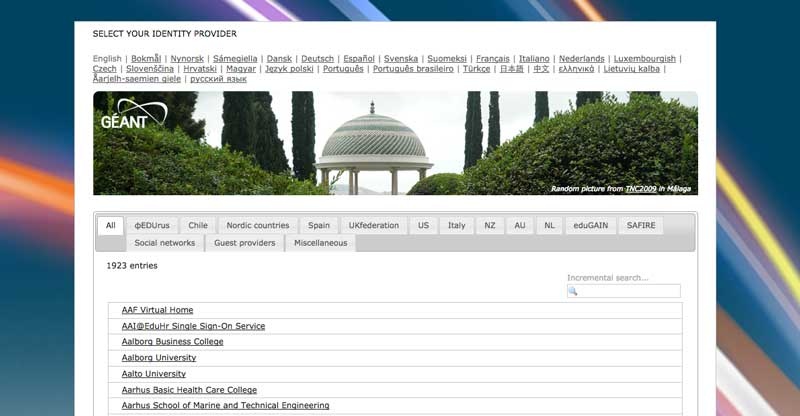Click the GÉANT logo in the banner
800x416 pixels.
[134, 113]
